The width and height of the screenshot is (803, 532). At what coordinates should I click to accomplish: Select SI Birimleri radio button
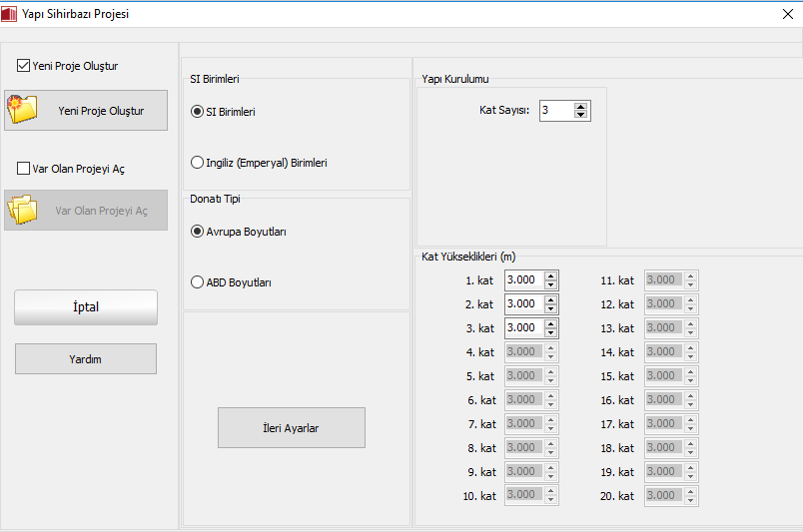[197, 112]
